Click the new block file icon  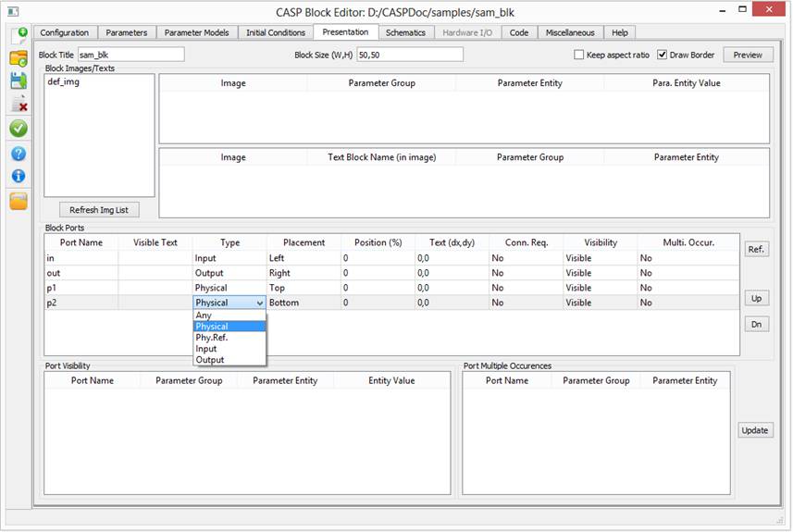coord(19,36)
